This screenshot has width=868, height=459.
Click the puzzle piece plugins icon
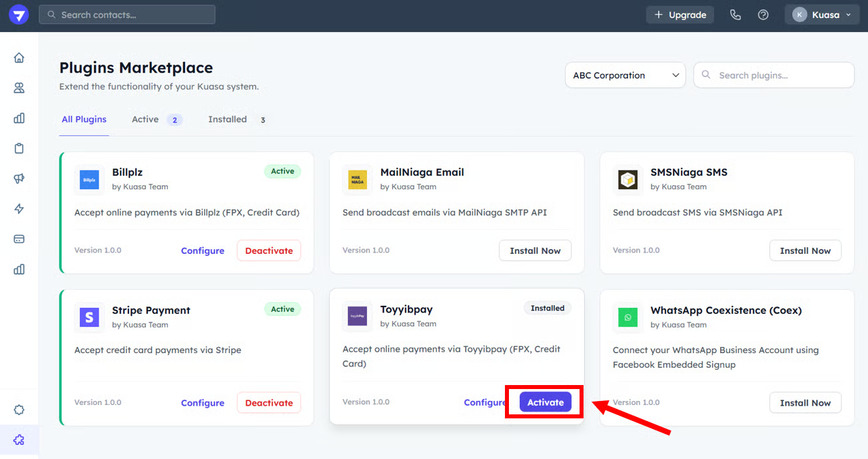(x=19, y=440)
